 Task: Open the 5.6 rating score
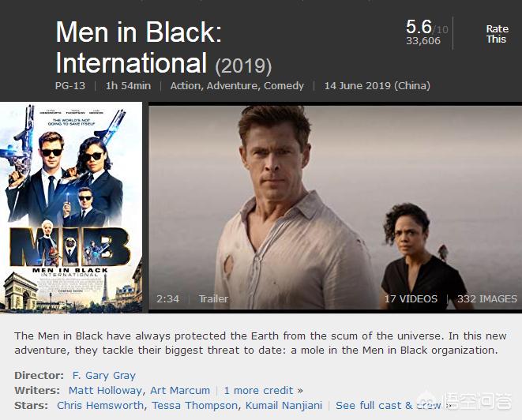[419, 27]
